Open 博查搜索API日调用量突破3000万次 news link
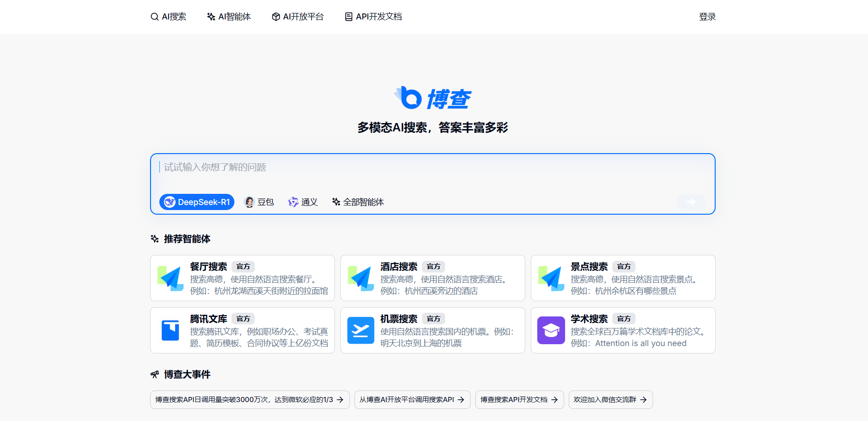 [x=250, y=400]
